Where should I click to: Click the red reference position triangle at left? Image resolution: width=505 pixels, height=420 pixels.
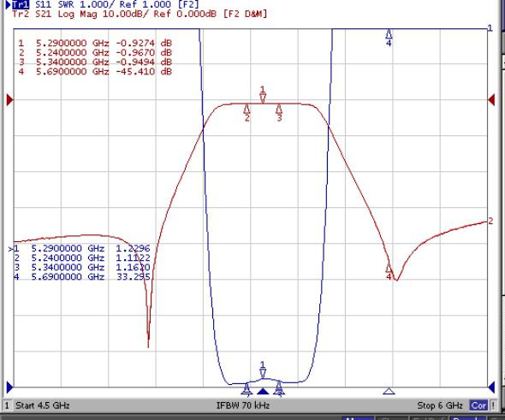(x=9, y=100)
